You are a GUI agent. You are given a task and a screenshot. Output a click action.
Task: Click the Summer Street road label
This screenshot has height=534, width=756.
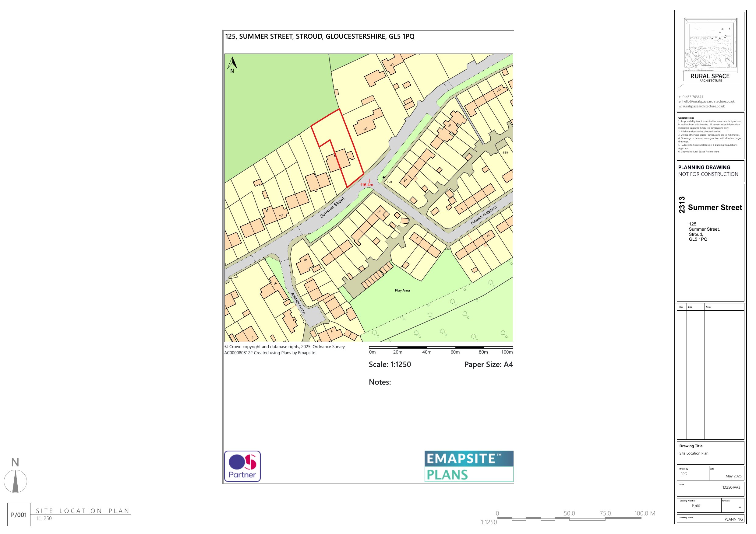[x=332, y=207]
